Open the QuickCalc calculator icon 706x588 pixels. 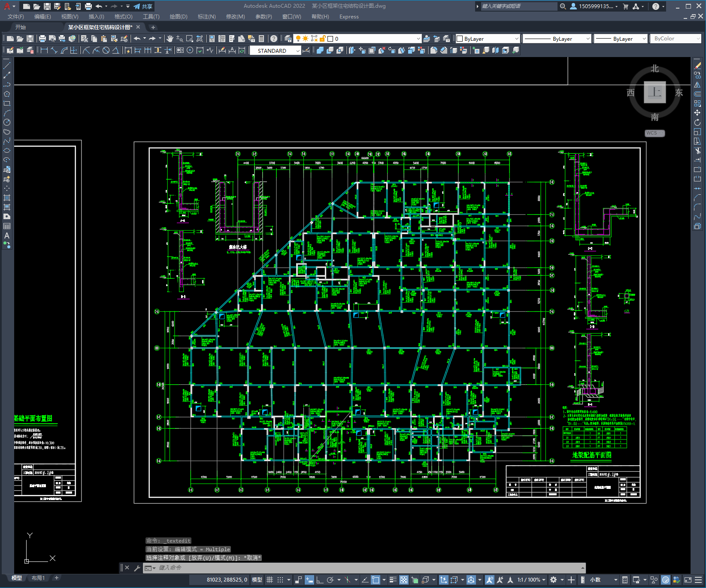[261, 39]
